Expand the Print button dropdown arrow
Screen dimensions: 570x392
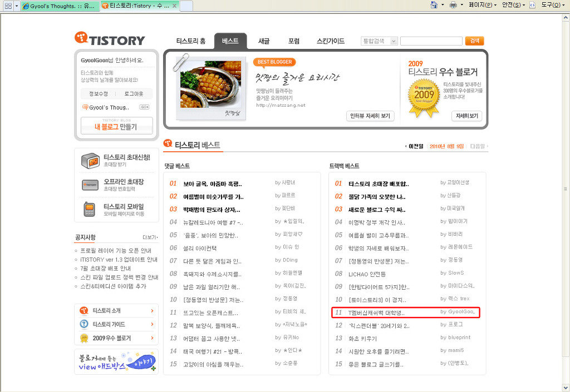pyautogui.click(x=461, y=4)
